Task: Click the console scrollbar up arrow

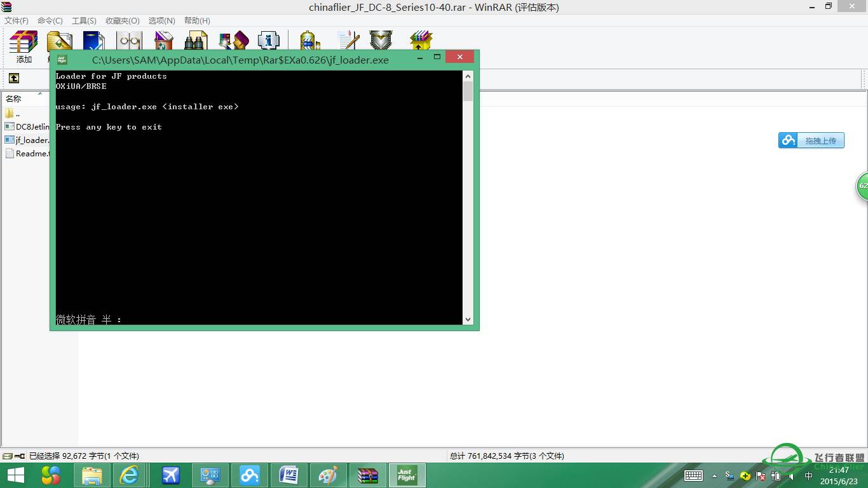Action: [x=468, y=76]
